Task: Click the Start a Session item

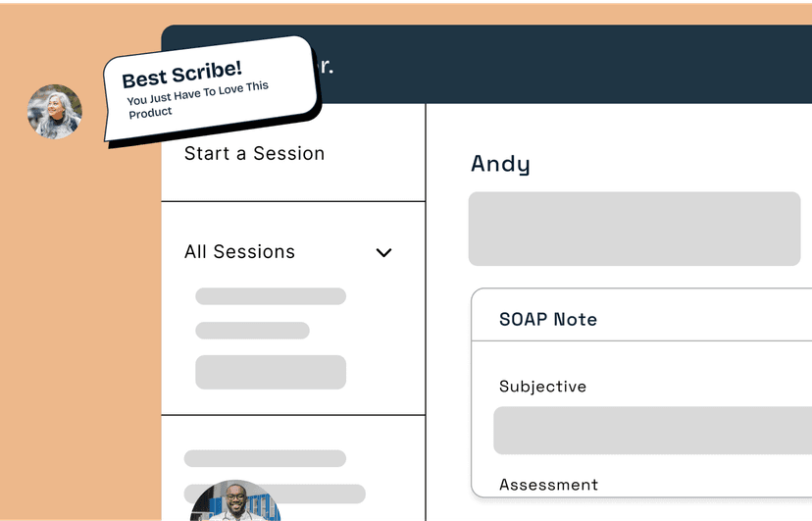Action: pyautogui.click(x=254, y=153)
